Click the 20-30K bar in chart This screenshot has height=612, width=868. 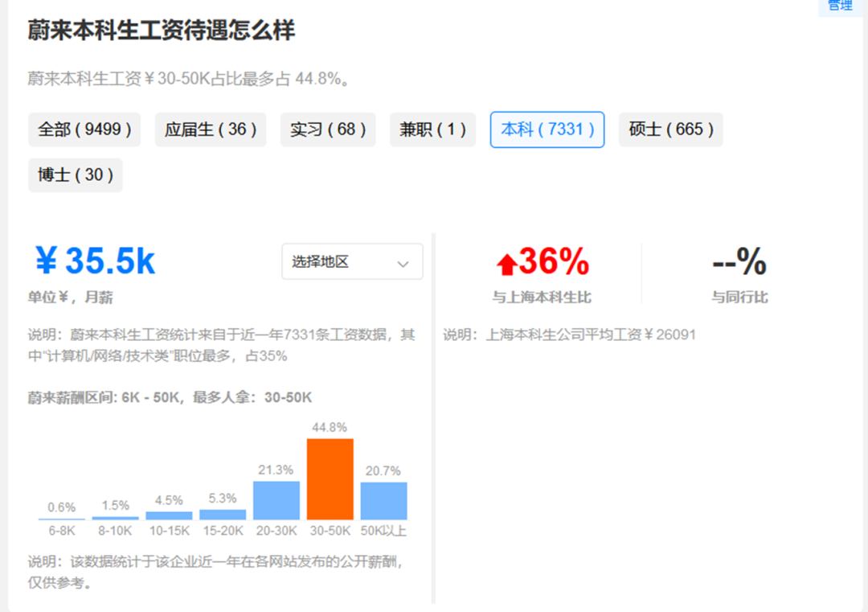[276, 500]
